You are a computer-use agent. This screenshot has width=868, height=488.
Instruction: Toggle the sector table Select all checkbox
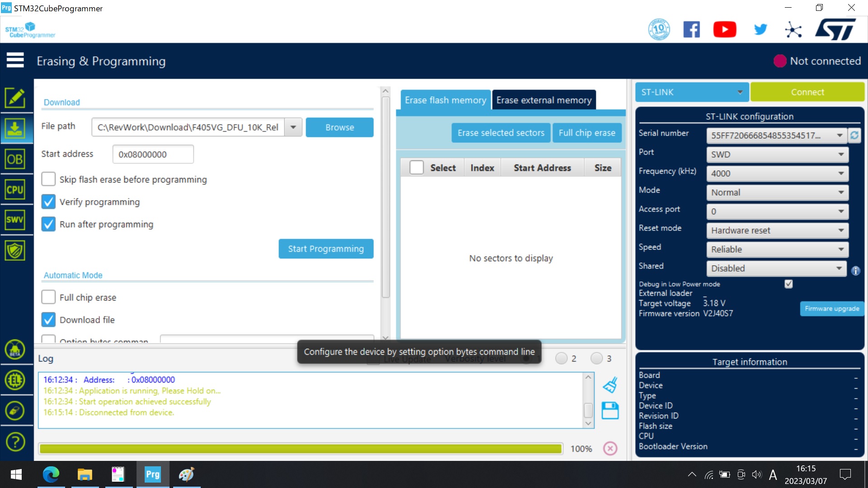coord(416,168)
